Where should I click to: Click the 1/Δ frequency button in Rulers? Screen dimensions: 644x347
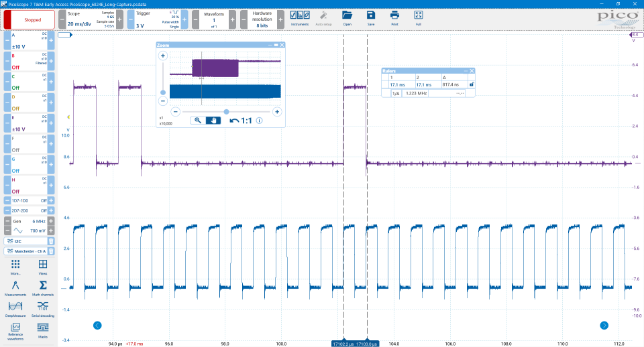pos(396,94)
